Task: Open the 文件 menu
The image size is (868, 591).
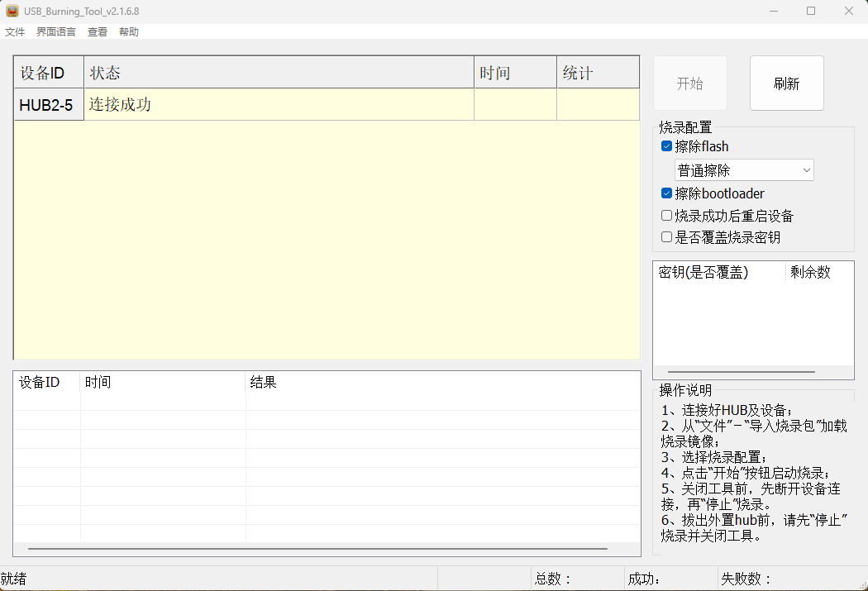Action: click(15, 32)
